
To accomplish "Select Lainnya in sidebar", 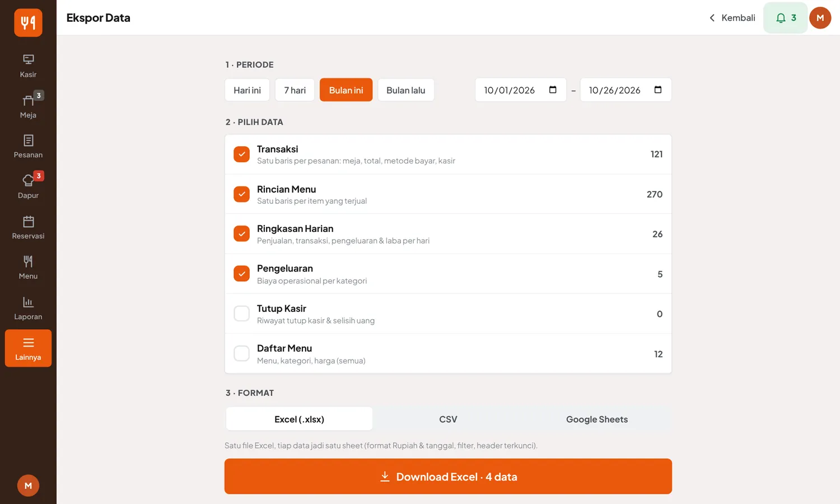I will point(28,348).
